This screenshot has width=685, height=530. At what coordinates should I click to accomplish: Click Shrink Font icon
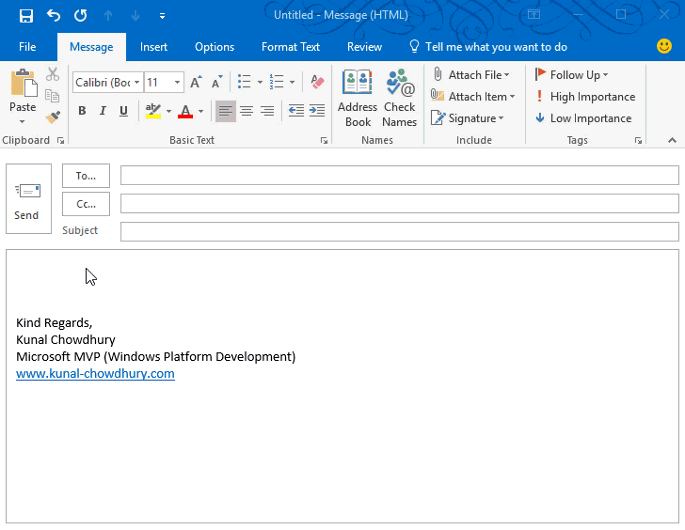point(217,82)
